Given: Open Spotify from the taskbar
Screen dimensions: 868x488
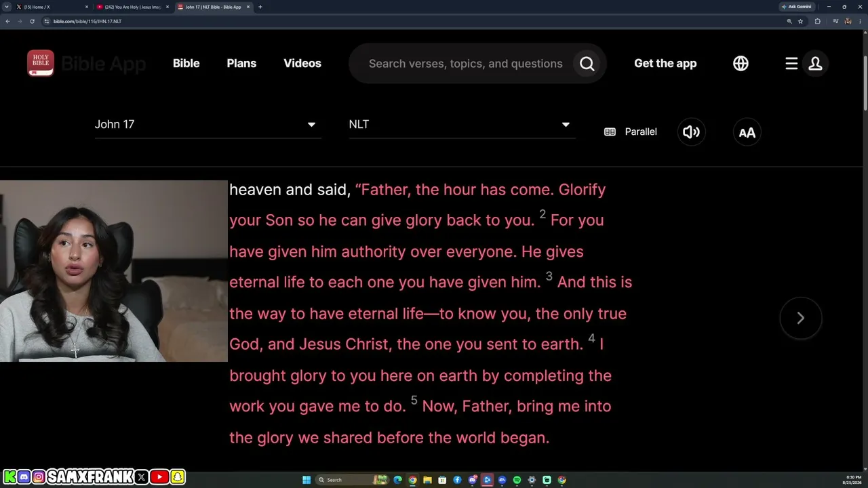Looking at the screenshot, I should point(517,480).
